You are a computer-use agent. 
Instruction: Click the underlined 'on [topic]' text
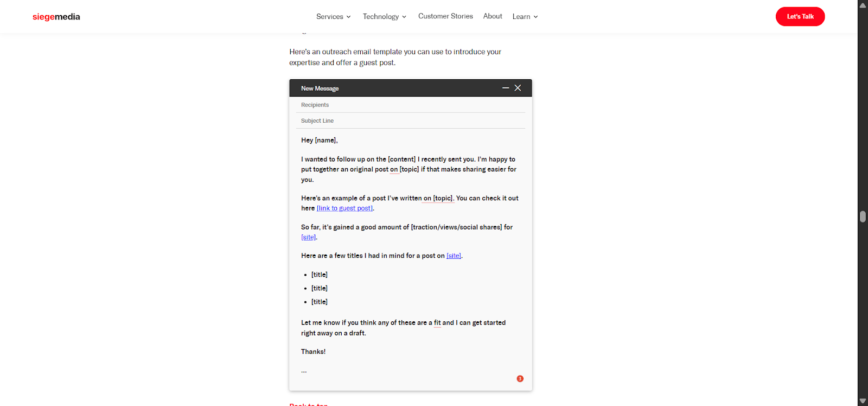tap(437, 198)
